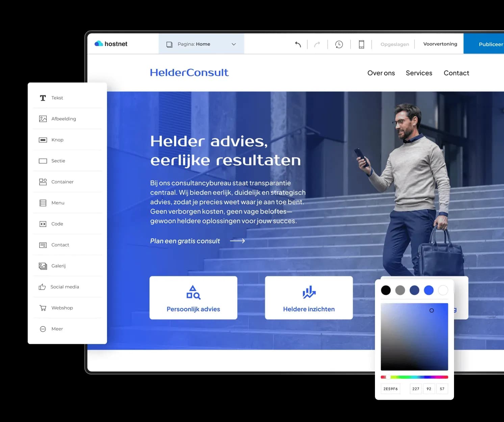Click the color saturation gradient field
504x422 pixels.
pyautogui.click(x=414, y=337)
